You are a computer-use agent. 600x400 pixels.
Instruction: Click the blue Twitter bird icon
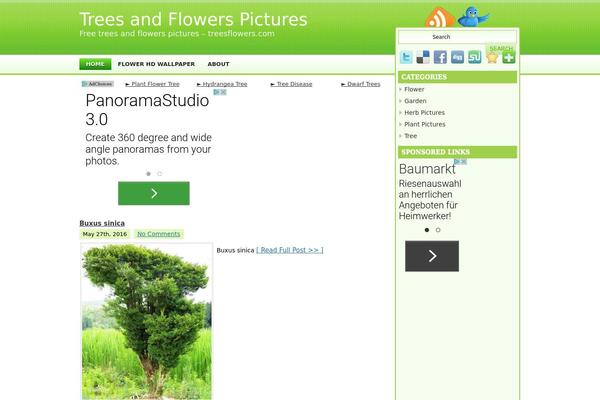pos(473,16)
